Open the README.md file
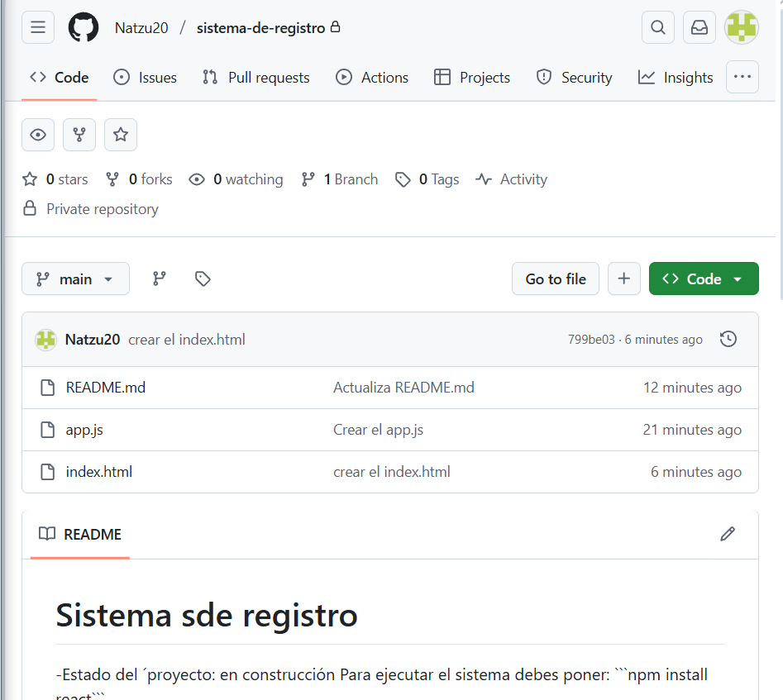 coord(105,388)
